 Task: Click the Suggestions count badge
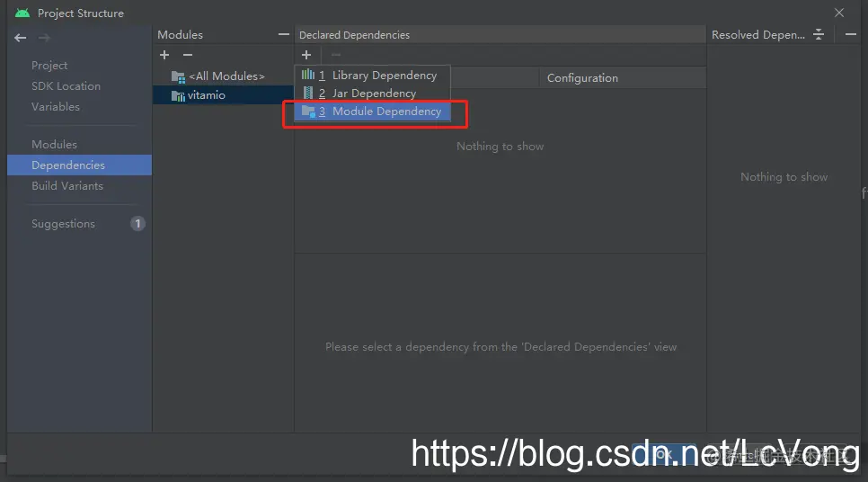(x=137, y=224)
